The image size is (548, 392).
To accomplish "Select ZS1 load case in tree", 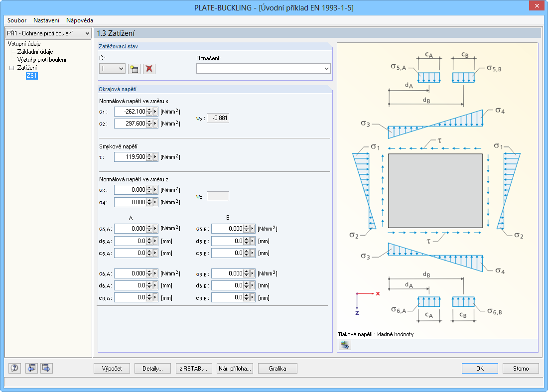I will tap(31, 76).
